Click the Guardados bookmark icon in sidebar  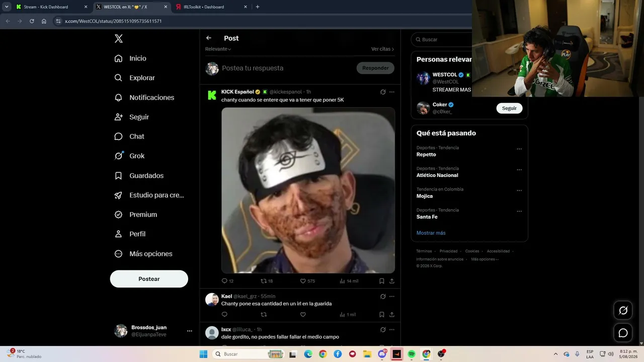pyautogui.click(x=118, y=175)
